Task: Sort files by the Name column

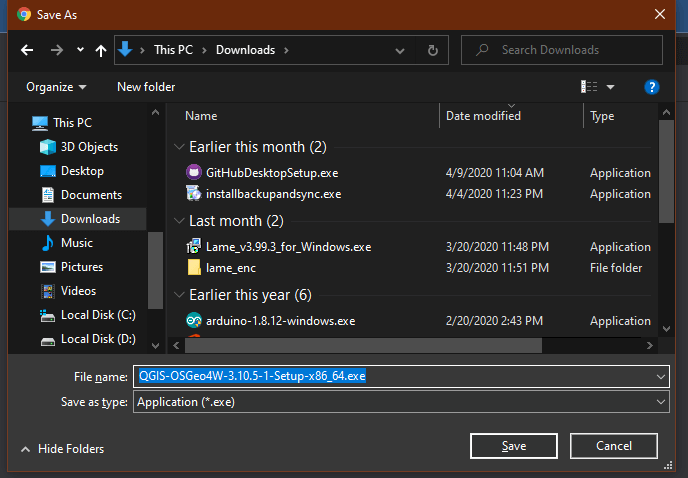Action: click(201, 116)
